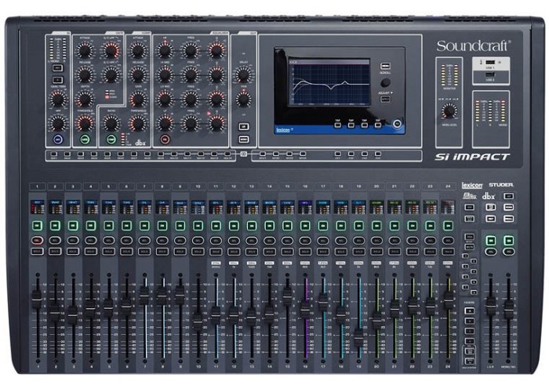Toggle the green ON button for channel 1
Image resolution: width=549 pixels, height=392 pixels.
click(x=37, y=224)
